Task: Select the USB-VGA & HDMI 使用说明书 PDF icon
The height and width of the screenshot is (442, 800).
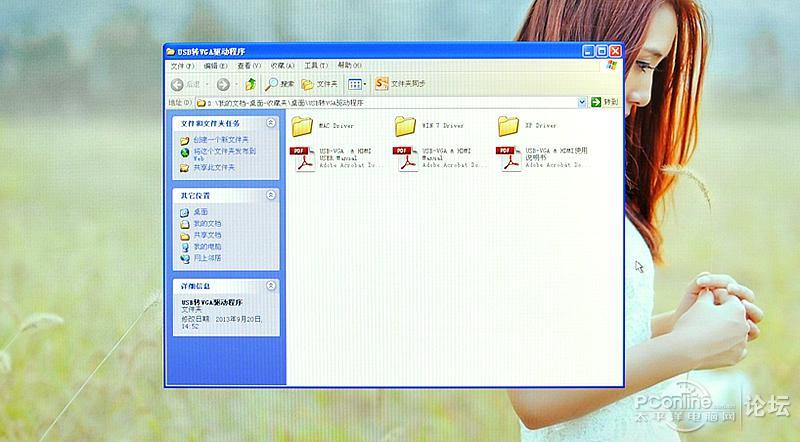Action: tap(509, 159)
